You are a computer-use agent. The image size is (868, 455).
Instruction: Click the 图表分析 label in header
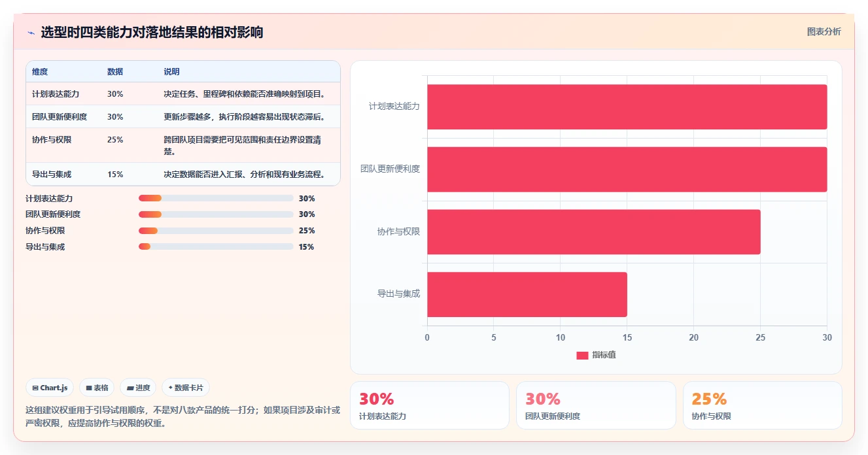tap(824, 31)
